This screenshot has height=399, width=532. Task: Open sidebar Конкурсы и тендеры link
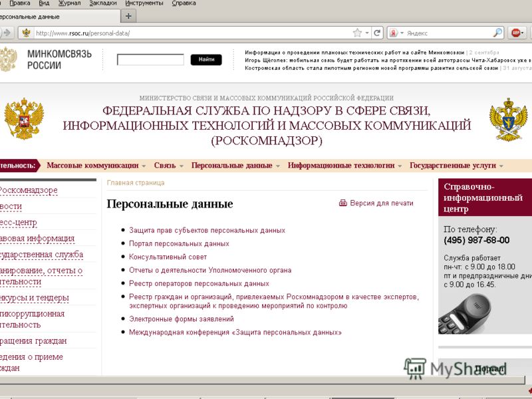pos(35,297)
